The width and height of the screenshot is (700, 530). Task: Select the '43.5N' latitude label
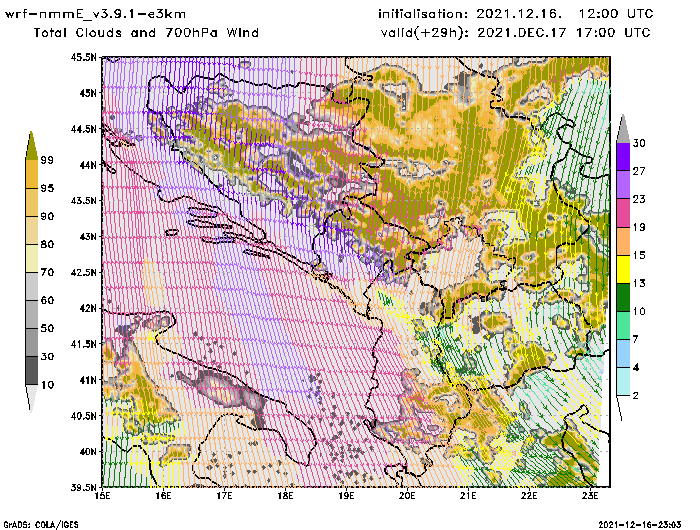point(83,200)
